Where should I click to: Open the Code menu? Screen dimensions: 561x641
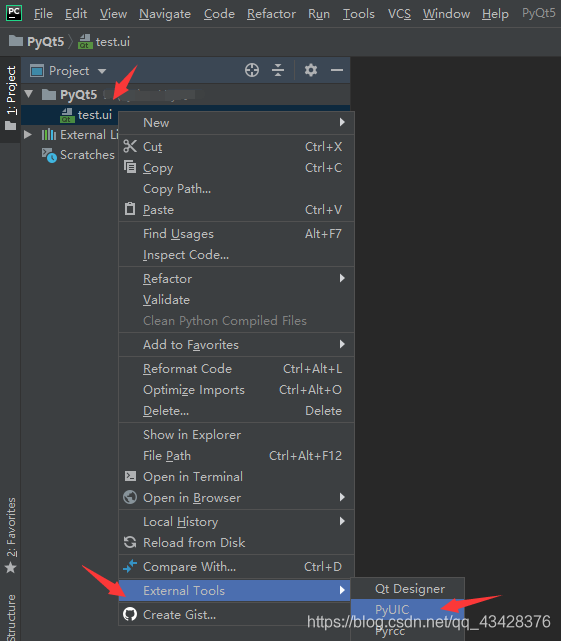pos(219,14)
